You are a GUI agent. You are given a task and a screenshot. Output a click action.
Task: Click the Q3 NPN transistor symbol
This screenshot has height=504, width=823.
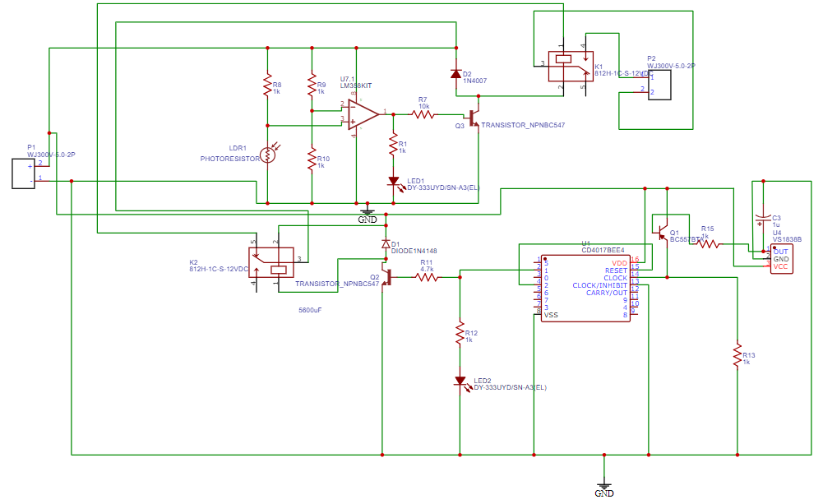point(474,118)
